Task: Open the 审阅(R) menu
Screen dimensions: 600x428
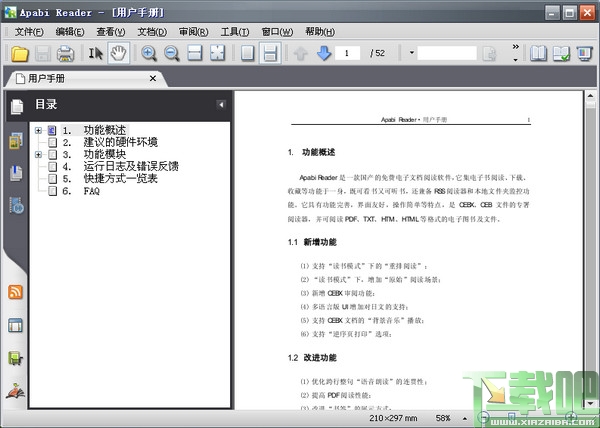Action: pyautogui.click(x=194, y=32)
